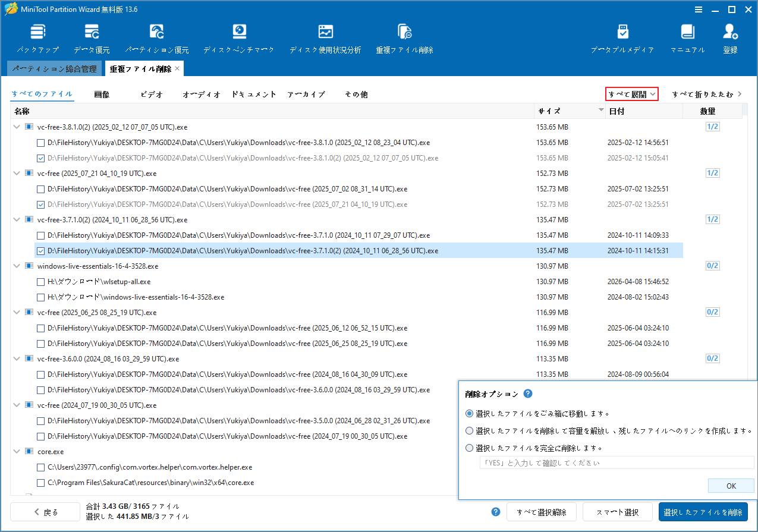Collapse the vc-free-3.6.0.0 group
The height and width of the screenshot is (532, 758).
click(17, 358)
